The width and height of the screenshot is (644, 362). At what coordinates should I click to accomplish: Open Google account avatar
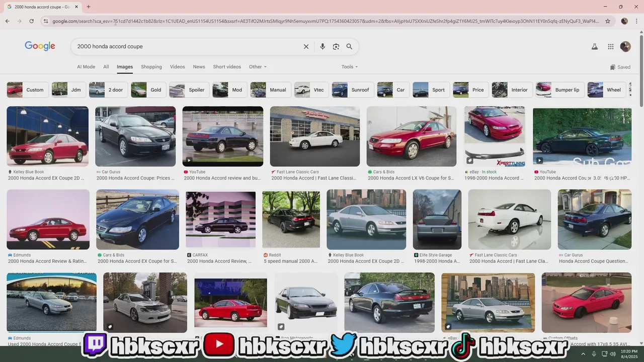click(625, 46)
